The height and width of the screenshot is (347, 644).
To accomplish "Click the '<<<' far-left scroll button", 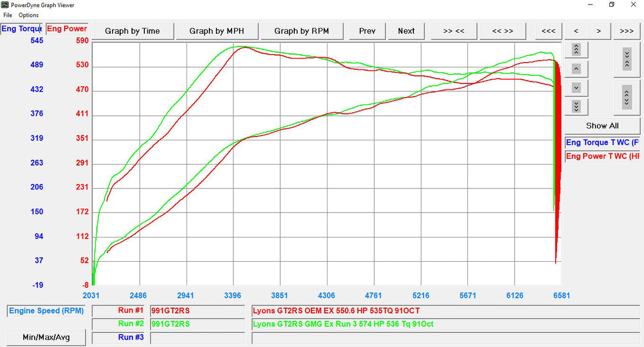I will [x=548, y=31].
